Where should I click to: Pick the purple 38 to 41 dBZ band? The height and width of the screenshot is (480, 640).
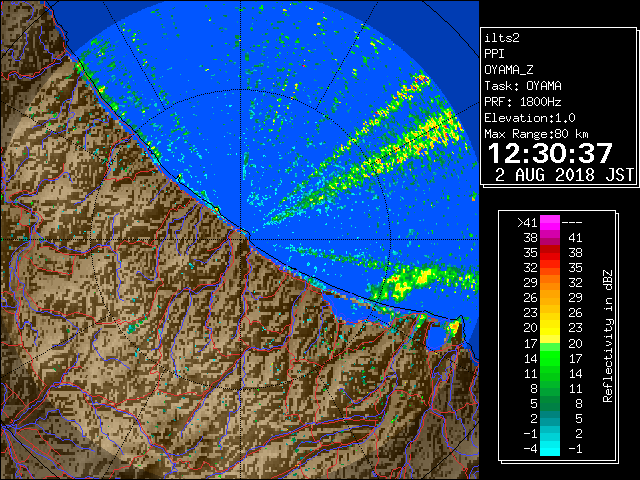550,238
